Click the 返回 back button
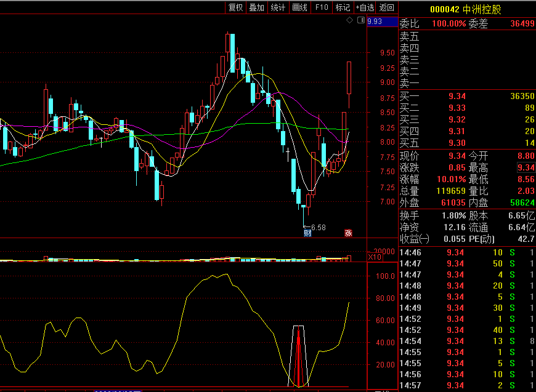 (x=387, y=7)
